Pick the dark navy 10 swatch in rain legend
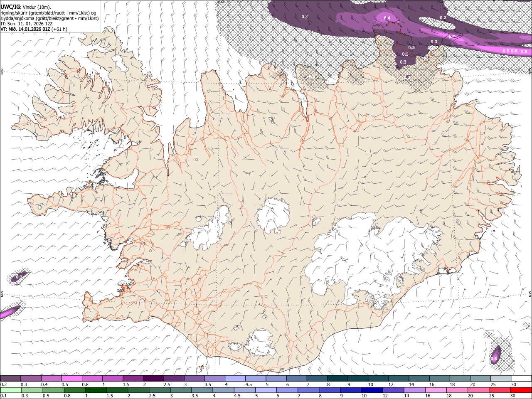Viewport: 532px width, 399px height. 372,390
